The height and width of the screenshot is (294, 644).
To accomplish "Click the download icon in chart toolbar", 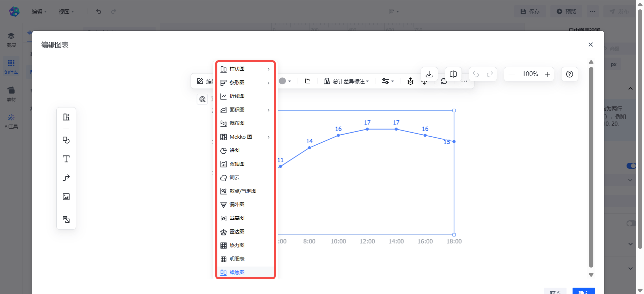I will [429, 74].
